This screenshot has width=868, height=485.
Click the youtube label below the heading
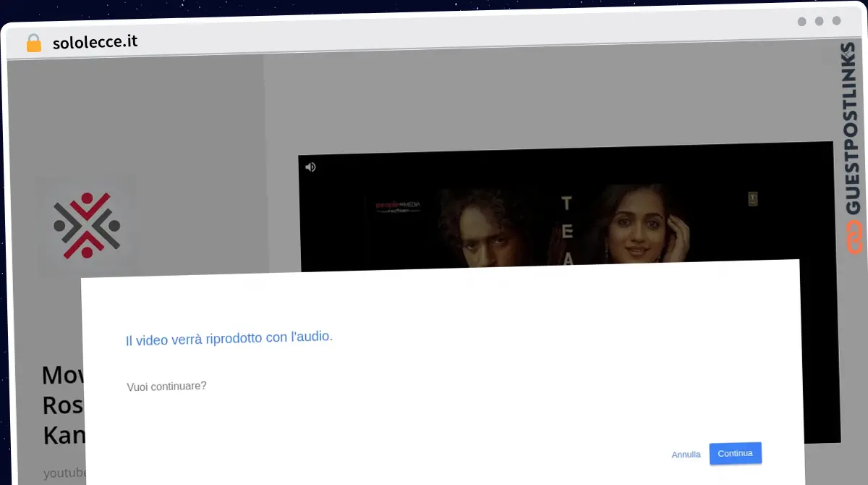[x=64, y=473]
